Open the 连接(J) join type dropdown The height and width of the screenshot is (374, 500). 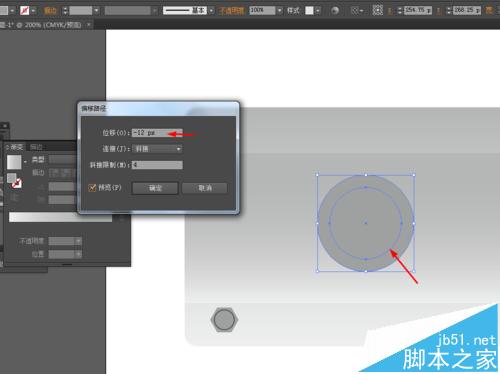pos(157,149)
